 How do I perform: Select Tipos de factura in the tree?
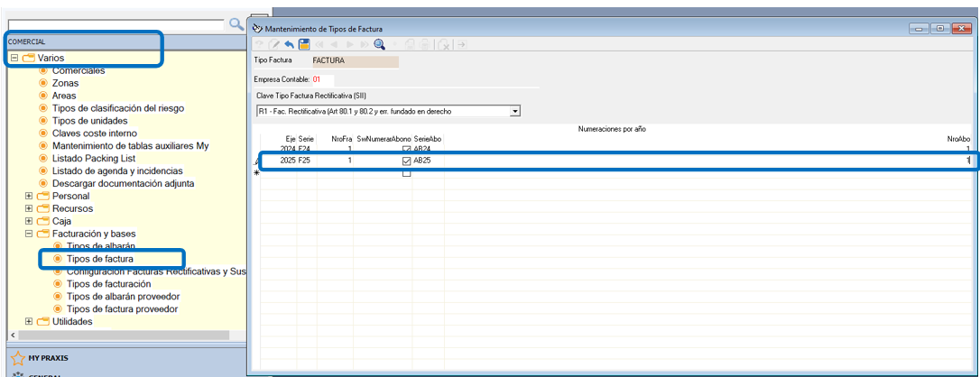pyautogui.click(x=100, y=259)
